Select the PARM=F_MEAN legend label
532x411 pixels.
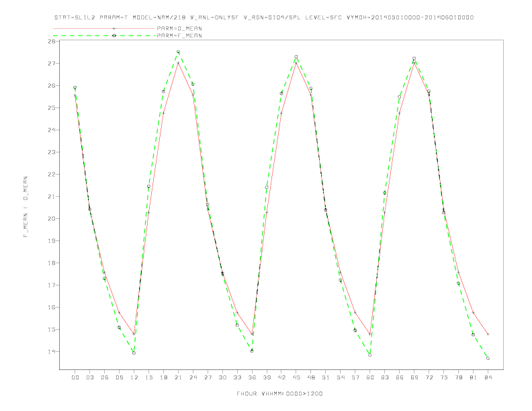[179, 36]
